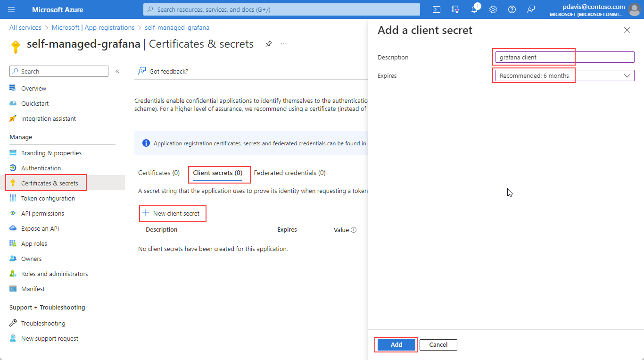The width and height of the screenshot is (644, 360).
Task: Open the Azure portal hamburger menu
Action: click(12, 9)
